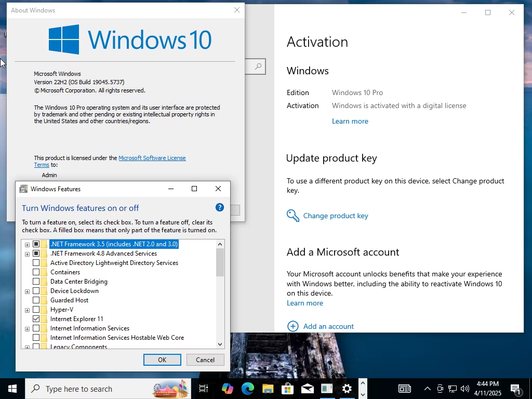Expand the Hyper-V tree node
Screen dimensions: 532x399
(27, 310)
